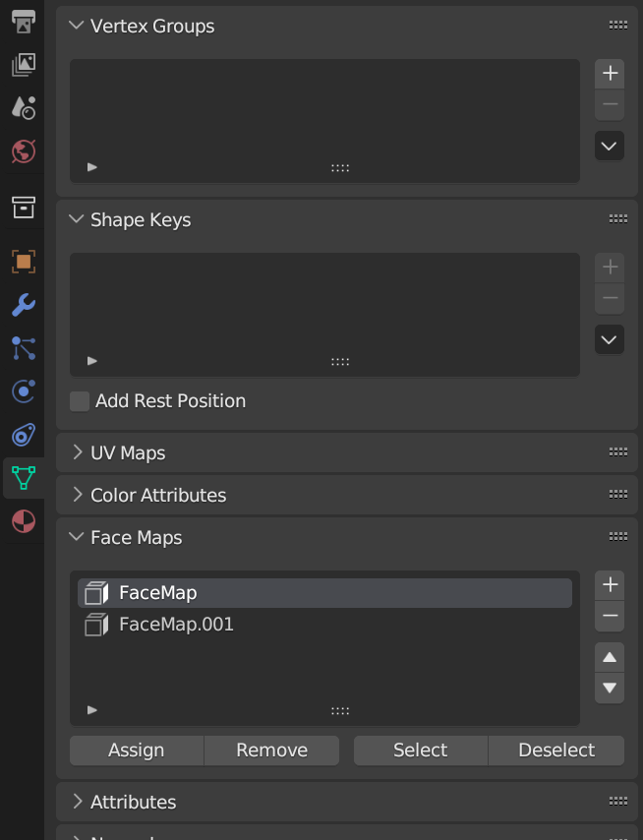Open the View Layer properties tab
Image resolution: width=643 pixels, height=840 pixels.
pyautogui.click(x=24, y=65)
